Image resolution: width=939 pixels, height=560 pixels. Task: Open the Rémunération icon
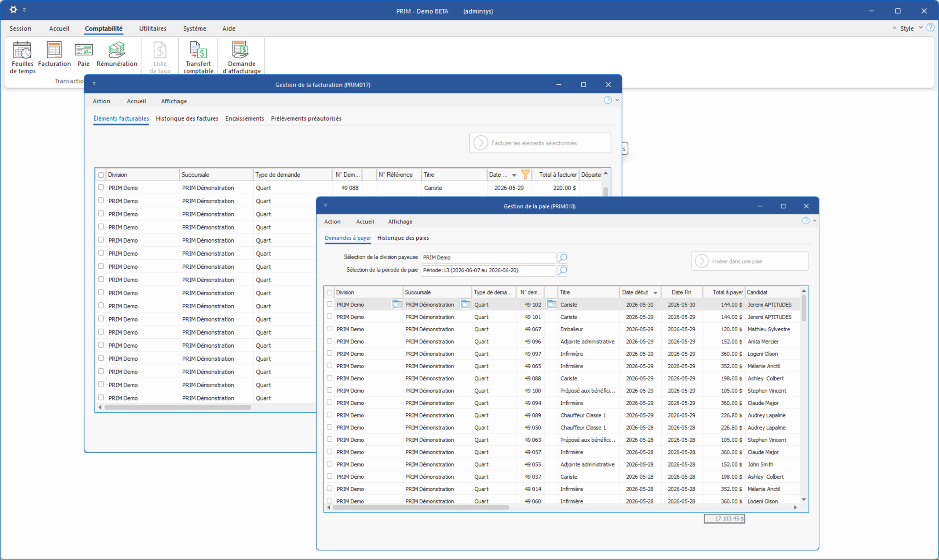pyautogui.click(x=117, y=54)
